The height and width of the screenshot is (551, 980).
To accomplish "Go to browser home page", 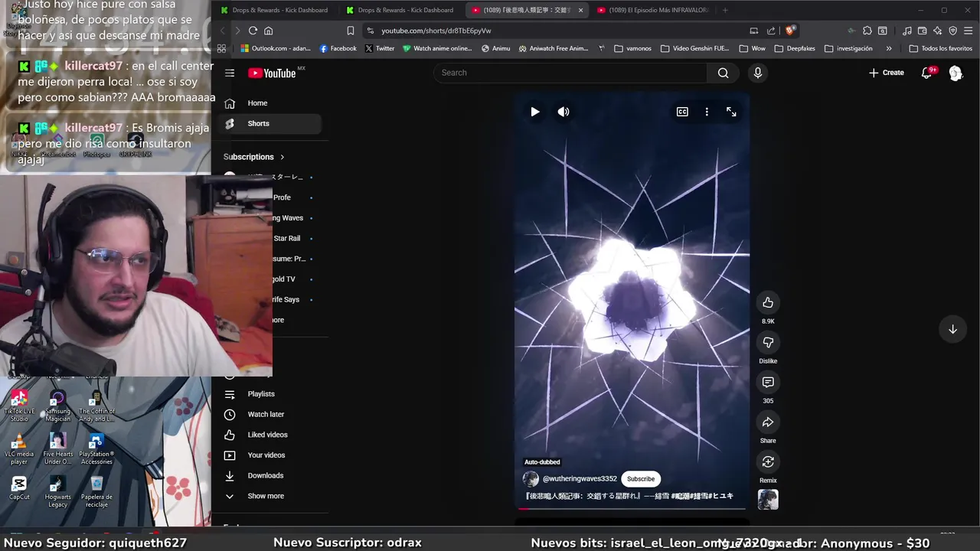I will point(269,31).
